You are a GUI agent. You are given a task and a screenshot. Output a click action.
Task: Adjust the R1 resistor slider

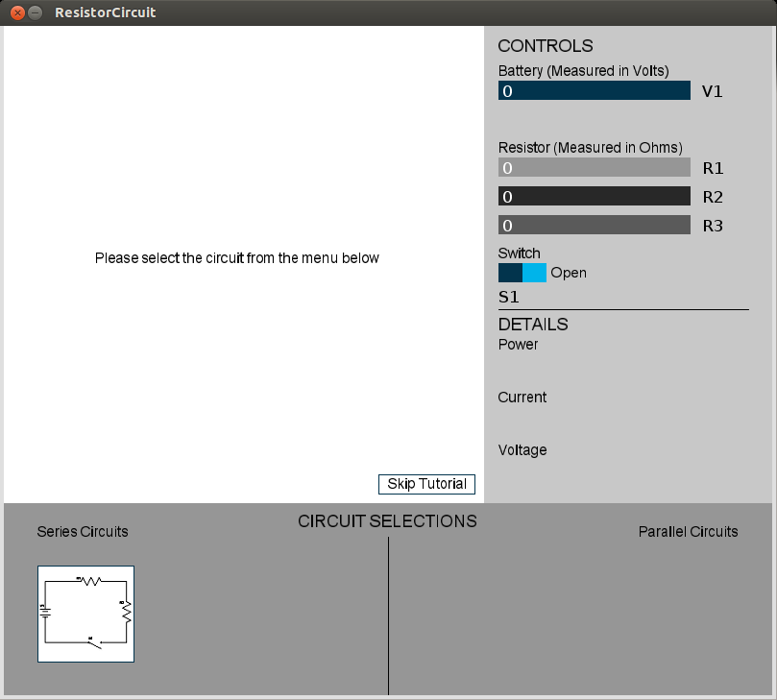click(595, 167)
